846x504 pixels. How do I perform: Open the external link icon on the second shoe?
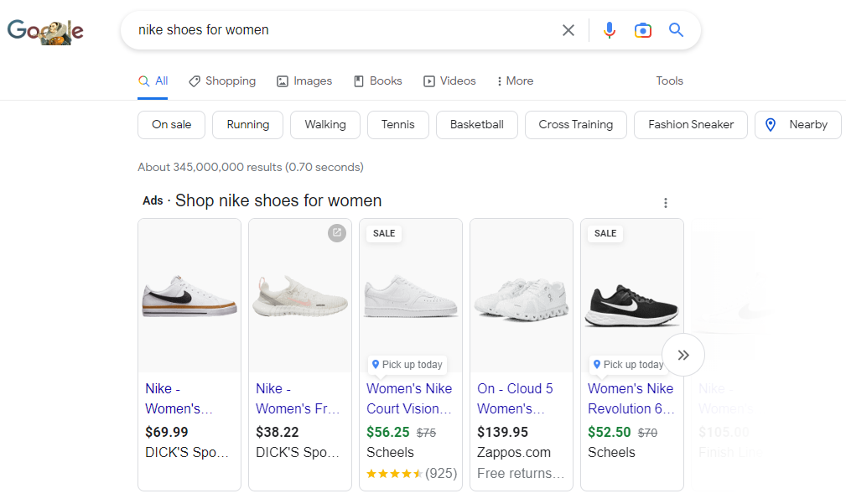tap(337, 232)
